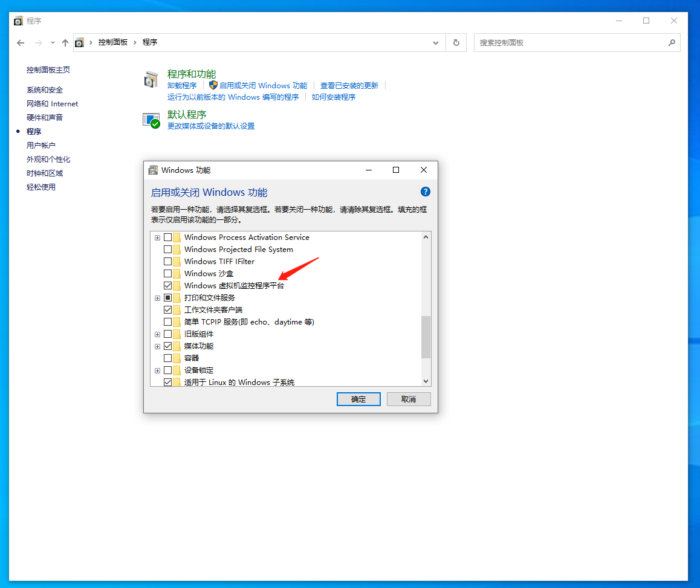This screenshot has height=588, width=700.
Task: Click the Control Panel icon in address bar
Action: (x=79, y=43)
